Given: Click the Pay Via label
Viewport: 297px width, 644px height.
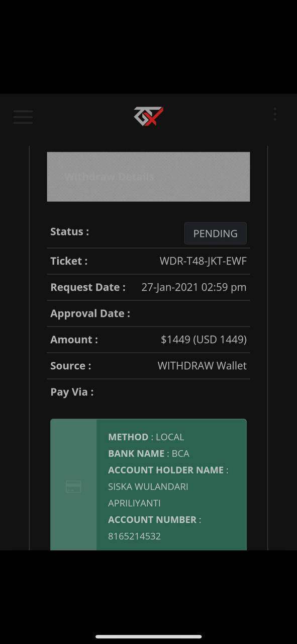Looking at the screenshot, I should pyautogui.click(x=72, y=392).
